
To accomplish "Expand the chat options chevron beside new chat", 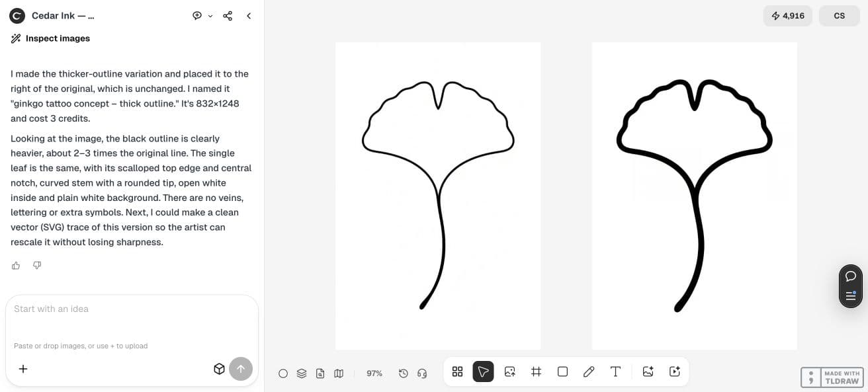I will pos(210,16).
